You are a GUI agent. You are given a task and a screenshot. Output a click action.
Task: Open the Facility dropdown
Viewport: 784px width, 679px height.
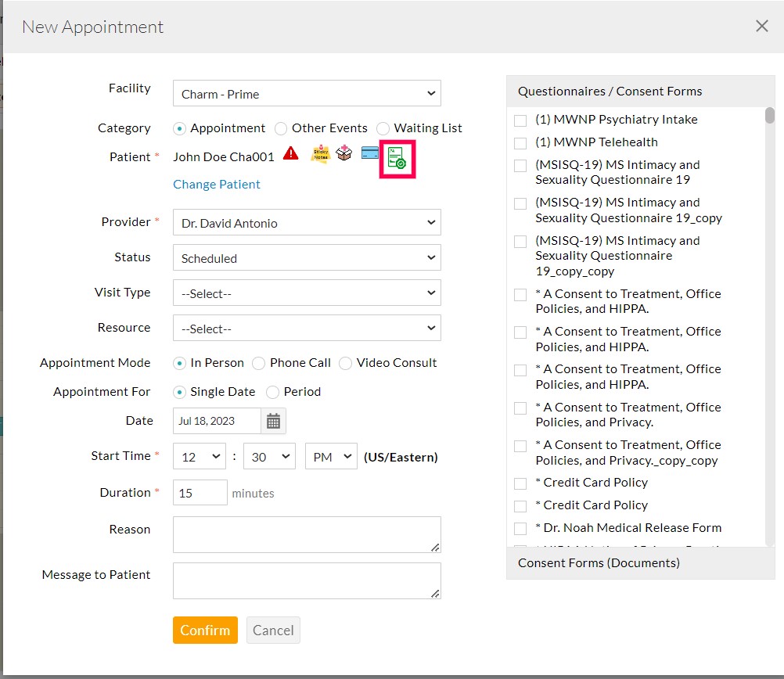click(307, 92)
